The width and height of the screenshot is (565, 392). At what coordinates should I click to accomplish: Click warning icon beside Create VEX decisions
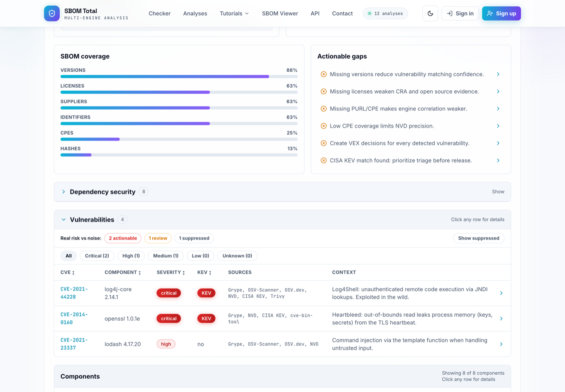[324, 143]
